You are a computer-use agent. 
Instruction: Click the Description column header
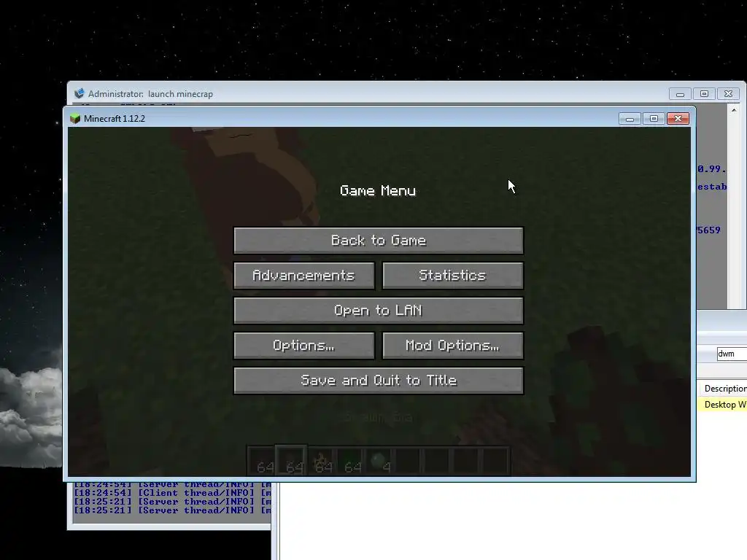(724, 389)
